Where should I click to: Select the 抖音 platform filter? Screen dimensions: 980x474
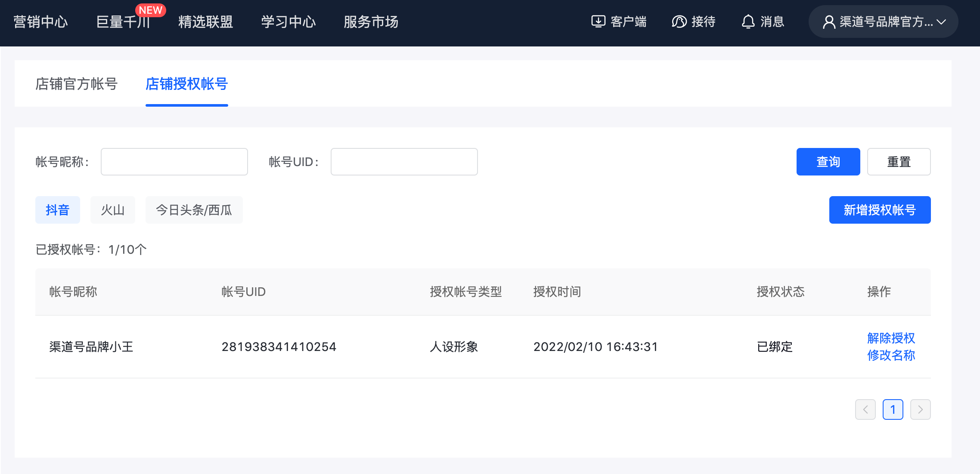(58, 210)
